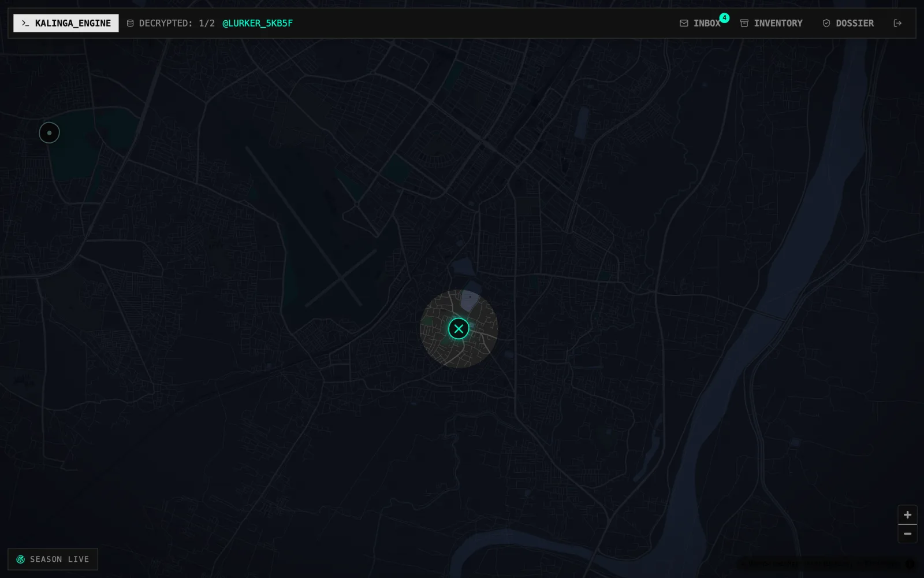Zoom out with the minus button
Image resolution: width=924 pixels, height=578 pixels.
pyautogui.click(x=907, y=533)
